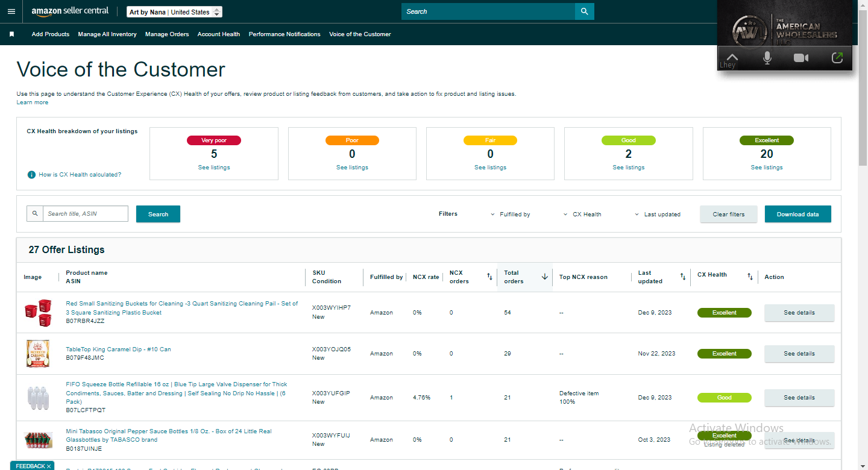Mute microphone in the meeting overlay
The image size is (868, 470).
(767, 58)
